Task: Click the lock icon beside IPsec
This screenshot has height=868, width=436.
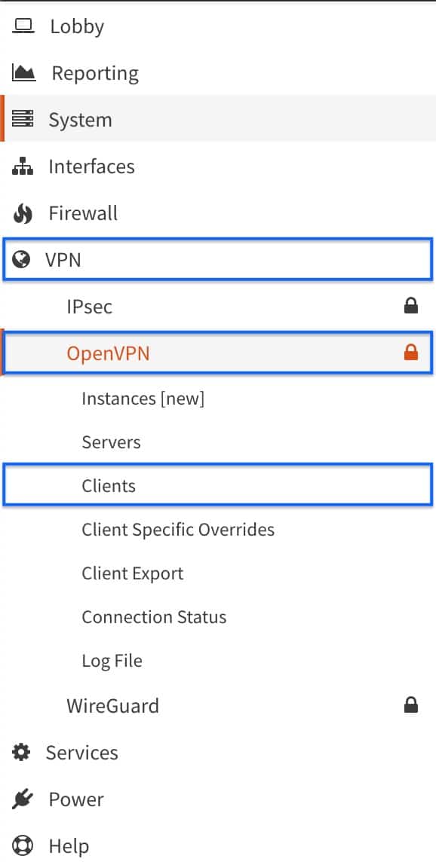Action: (x=410, y=306)
